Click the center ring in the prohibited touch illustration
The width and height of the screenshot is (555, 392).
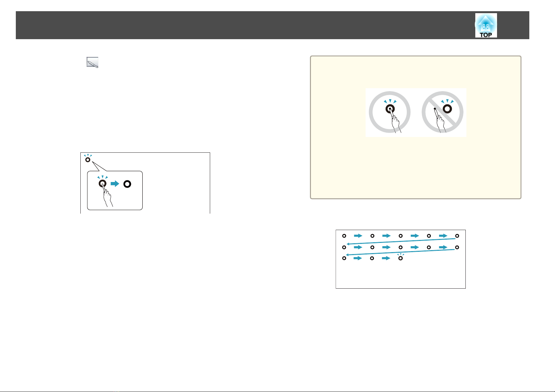[x=447, y=109]
